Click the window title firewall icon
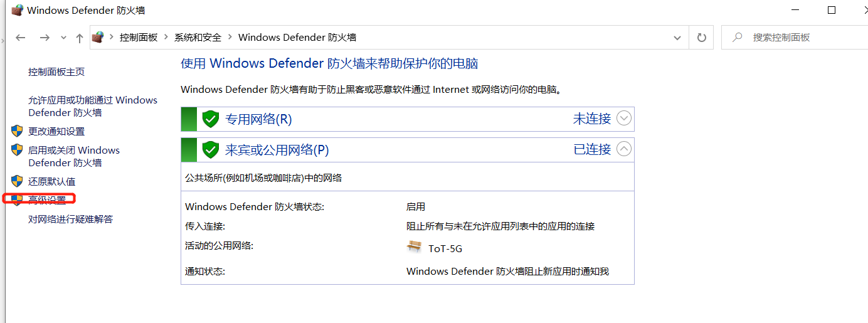 [18, 10]
